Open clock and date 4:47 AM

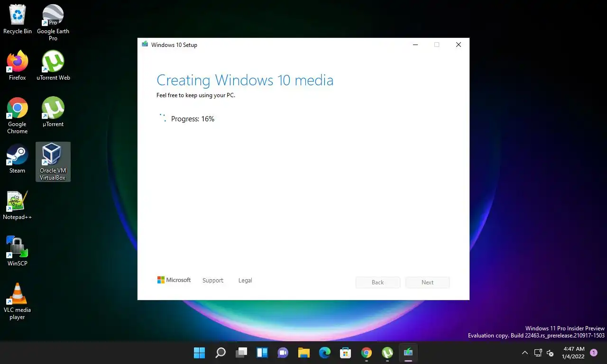pyautogui.click(x=573, y=353)
